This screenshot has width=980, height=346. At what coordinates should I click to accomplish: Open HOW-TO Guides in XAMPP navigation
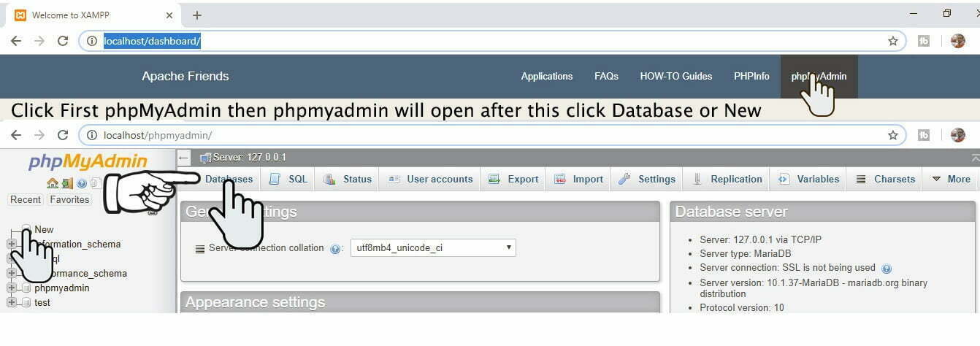click(x=676, y=76)
